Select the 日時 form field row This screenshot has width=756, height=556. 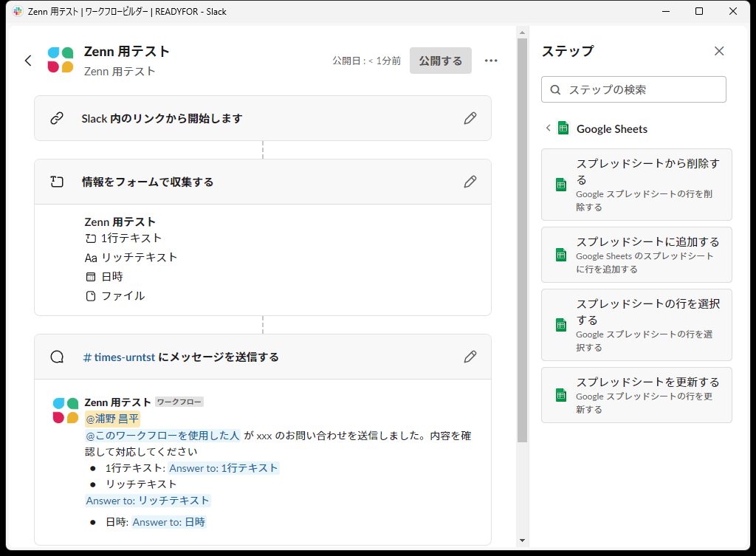pos(104,277)
